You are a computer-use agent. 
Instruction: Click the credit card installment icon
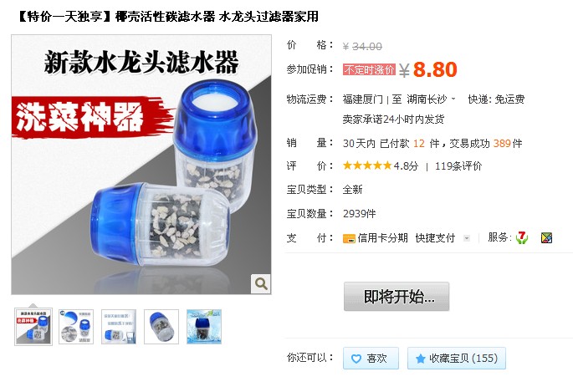[x=349, y=238]
